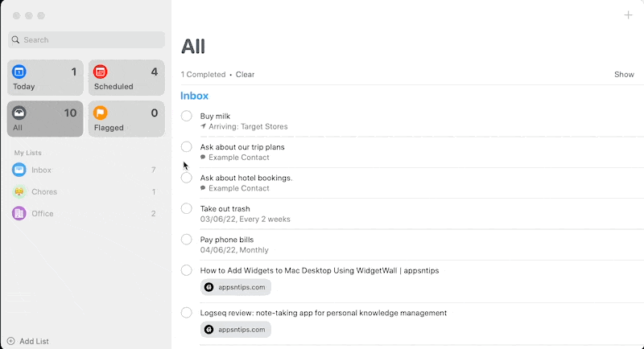
Task: Mark Logseq review reminder complete
Action: (187, 313)
